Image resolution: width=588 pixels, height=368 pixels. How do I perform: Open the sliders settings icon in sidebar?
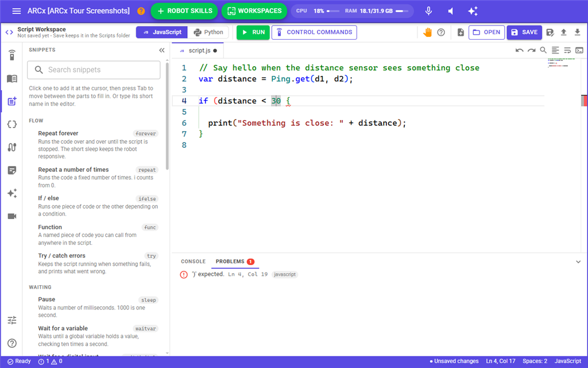(12, 320)
